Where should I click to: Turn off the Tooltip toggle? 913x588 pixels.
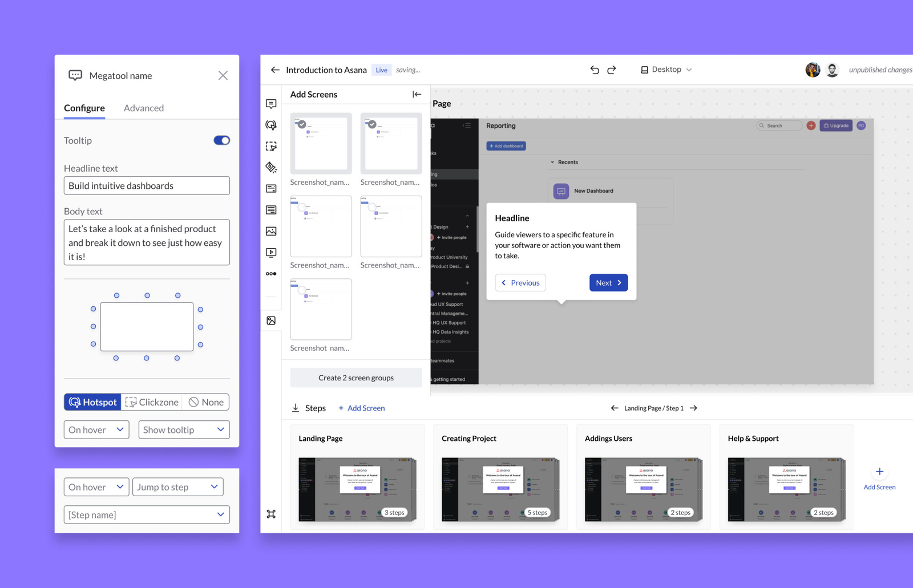221,140
